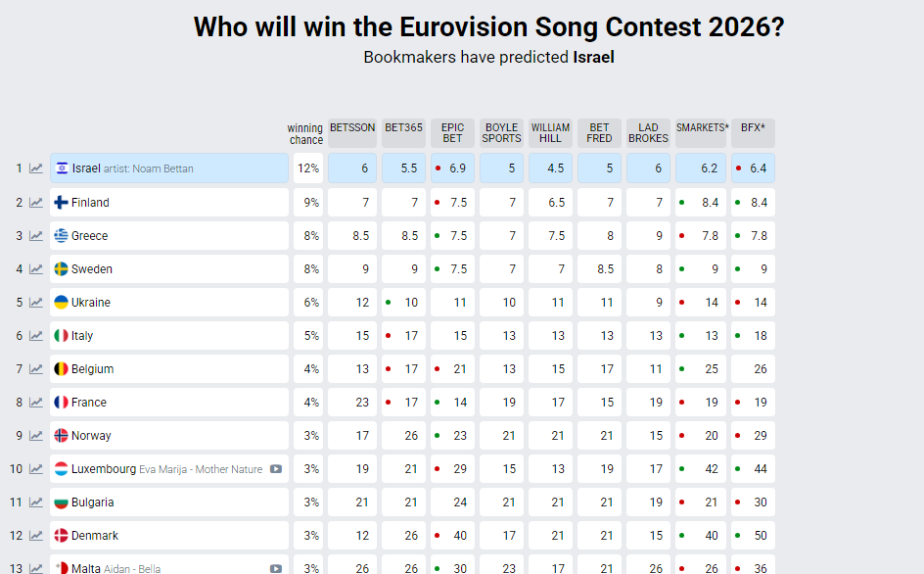Viewport: 924px width, 574px height.
Task: Open Israel's odds history chart icon
Action: tap(36, 168)
